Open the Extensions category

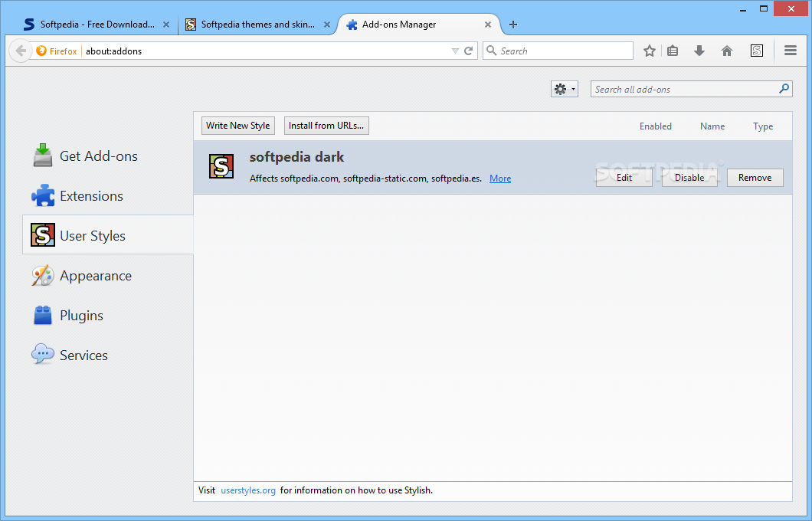(x=108, y=196)
